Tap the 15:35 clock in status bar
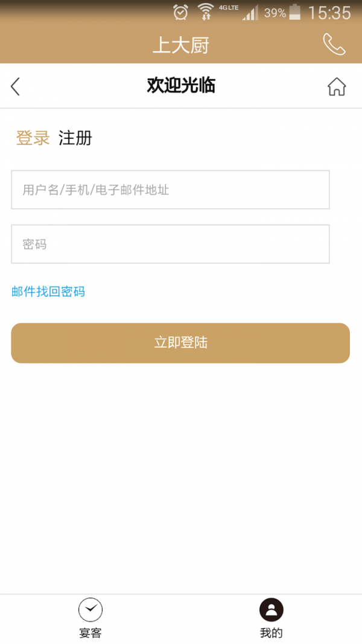362x644 pixels. pos(329,13)
